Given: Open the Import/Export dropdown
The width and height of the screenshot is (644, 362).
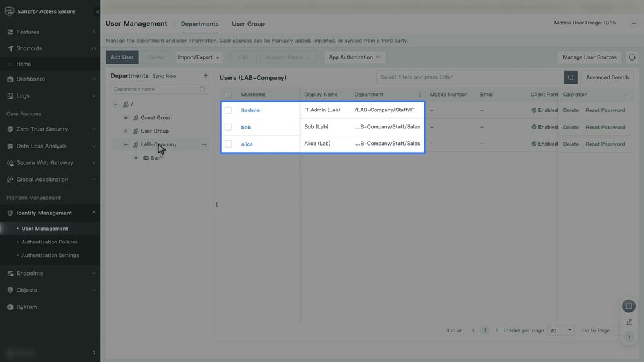Looking at the screenshot, I should coord(199,57).
